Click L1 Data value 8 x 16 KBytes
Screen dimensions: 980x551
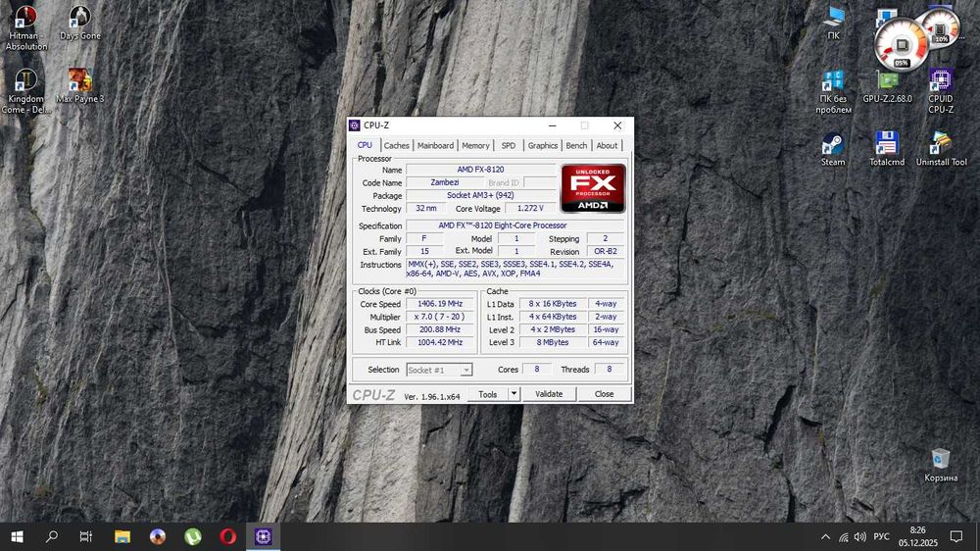pos(553,304)
